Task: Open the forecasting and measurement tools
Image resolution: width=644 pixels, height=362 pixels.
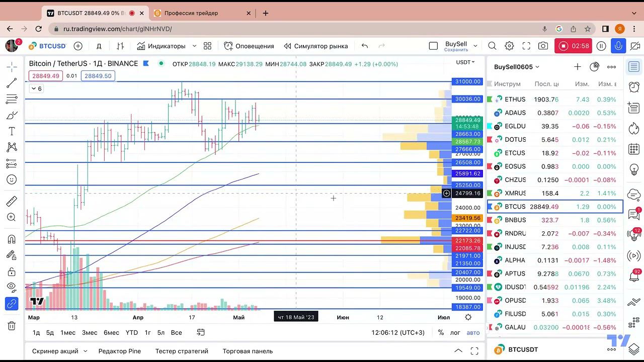Action: (x=12, y=163)
